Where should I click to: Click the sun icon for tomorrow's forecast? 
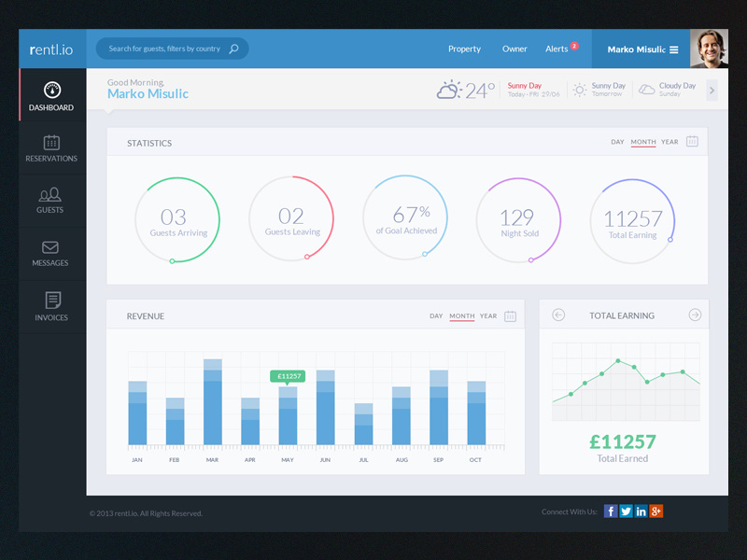click(579, 90)
